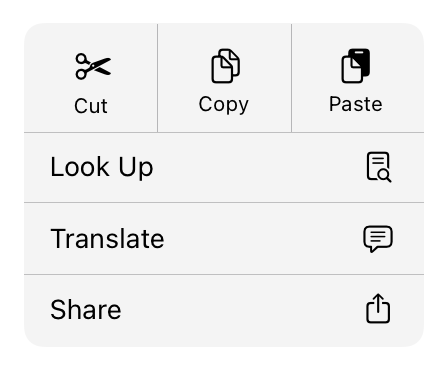Click the clipboard Paste icon
Viewport: 448px width, 380px height.
[x=356, y=66]
